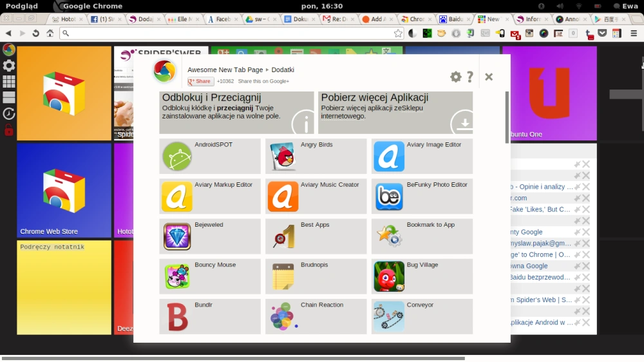Click the horizontal scrollbar at page bottom

click(232, 358)
